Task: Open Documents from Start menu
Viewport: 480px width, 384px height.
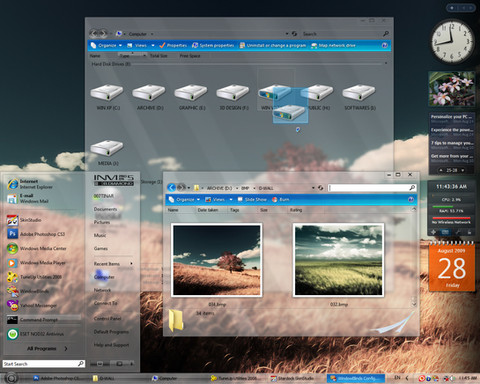Action: coord(105,209)
